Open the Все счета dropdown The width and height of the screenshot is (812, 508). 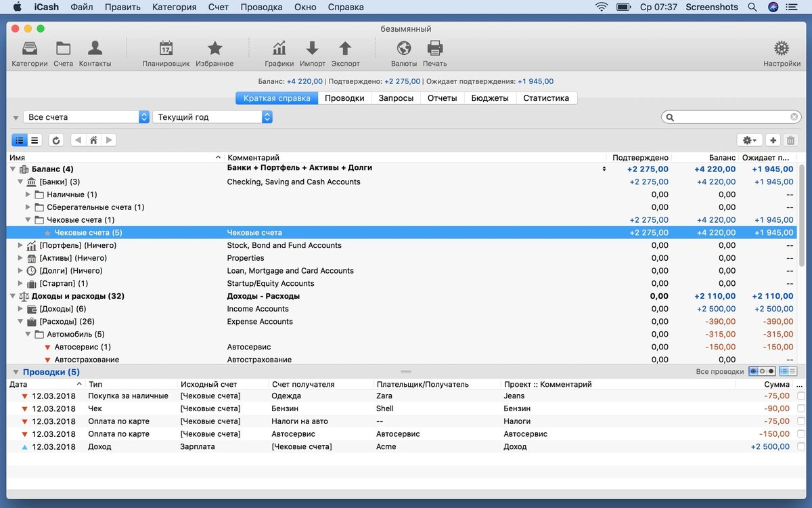(x=85, y=116)
